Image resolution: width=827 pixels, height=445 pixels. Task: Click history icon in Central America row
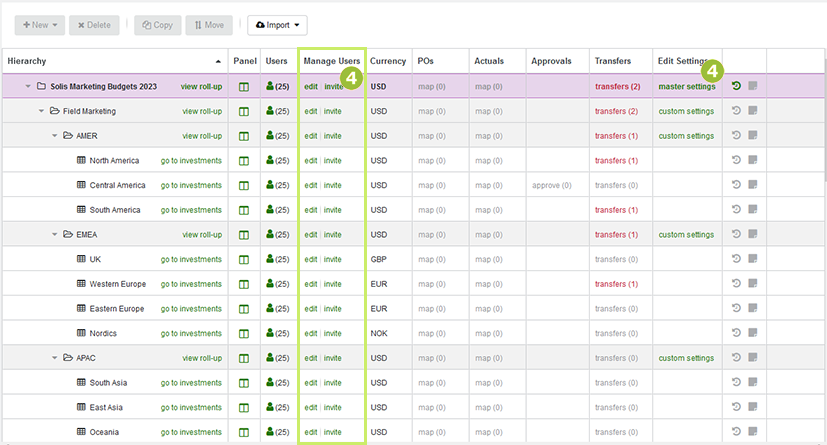click(x=736, y=185)
